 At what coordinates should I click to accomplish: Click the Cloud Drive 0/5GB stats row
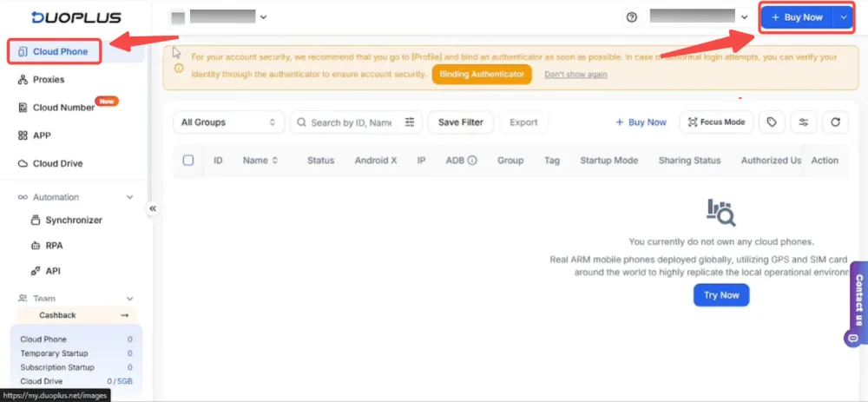tap(76, 381)
